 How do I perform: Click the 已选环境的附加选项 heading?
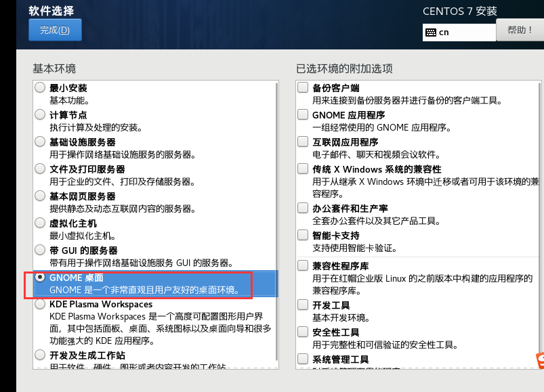pyautogui.click(x=344, y=68)
